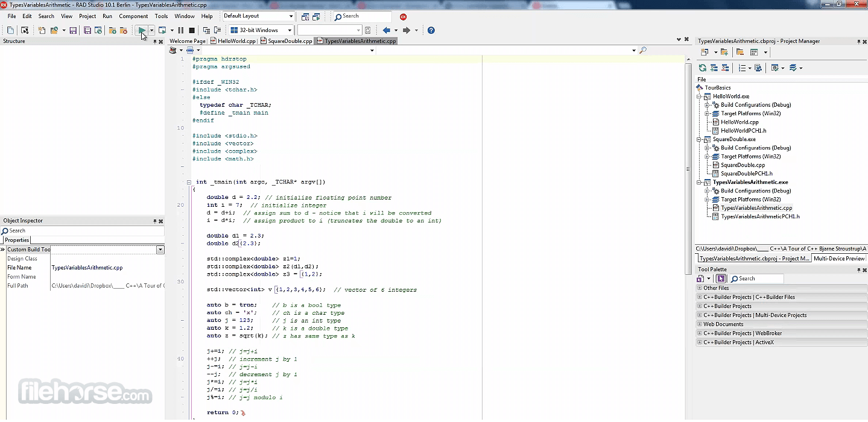Open the Project menu
Image resolution: width=868 pixels, height=422 pixels.
(x=87, y=16)
